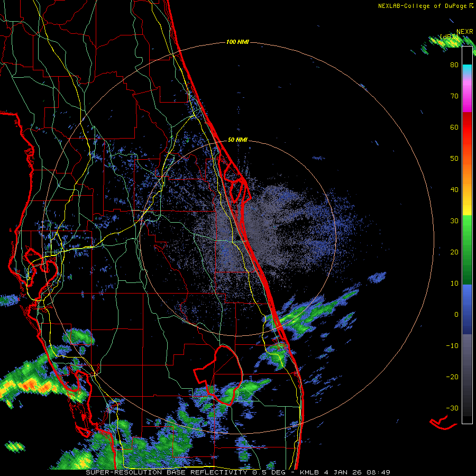Click the -30 value on the dBZ scale
The height and width of the screenshot is (476, 476).
tap(452, 408)
